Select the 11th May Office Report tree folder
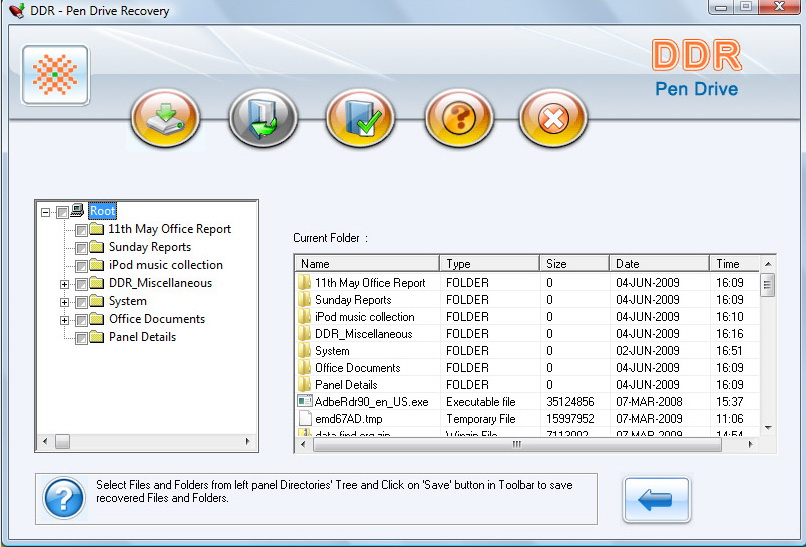 tap(169, 229)
